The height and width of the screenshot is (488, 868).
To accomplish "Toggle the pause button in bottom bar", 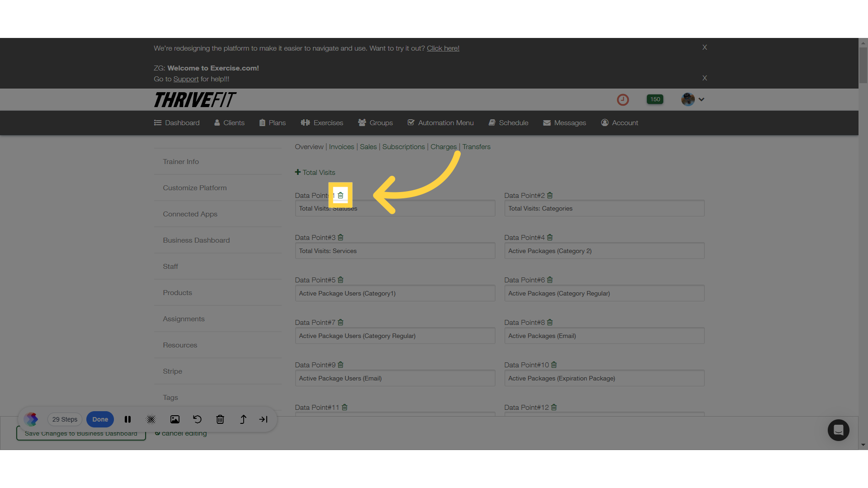I will (x=127, y=419).
